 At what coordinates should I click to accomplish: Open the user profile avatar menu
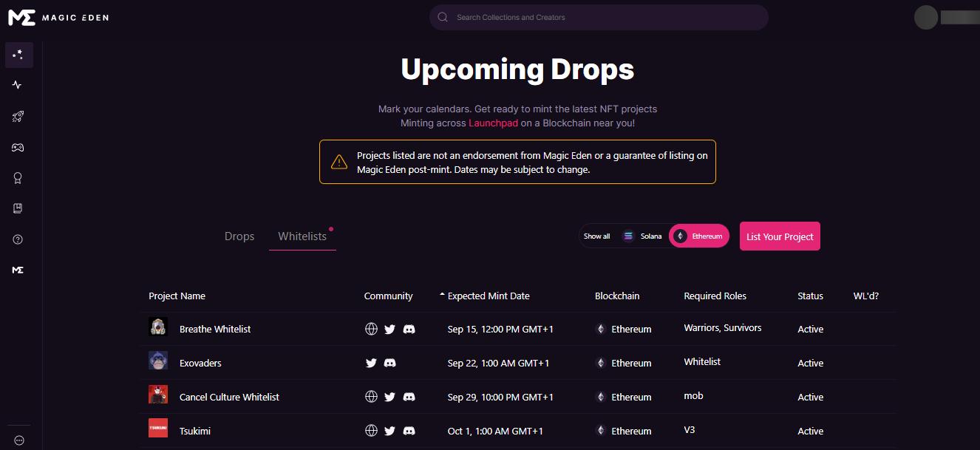[x=926, y=18]
